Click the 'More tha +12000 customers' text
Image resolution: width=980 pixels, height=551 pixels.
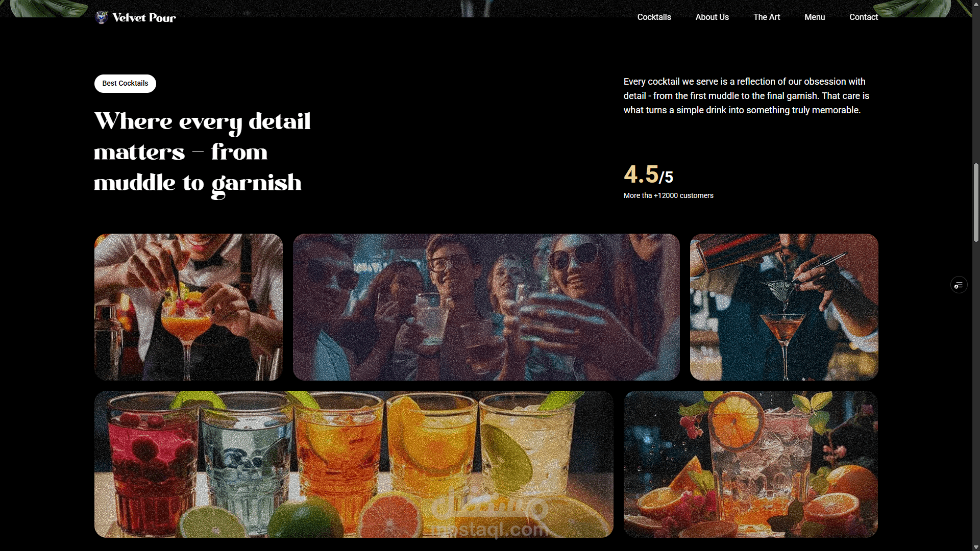point(668,195)
